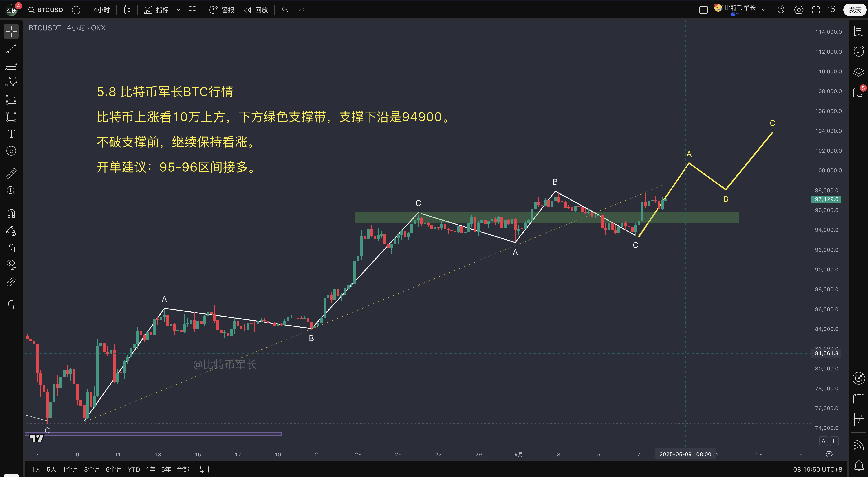Set date range to 1个月
868x477 pixels.
click(x=70, y=469)
